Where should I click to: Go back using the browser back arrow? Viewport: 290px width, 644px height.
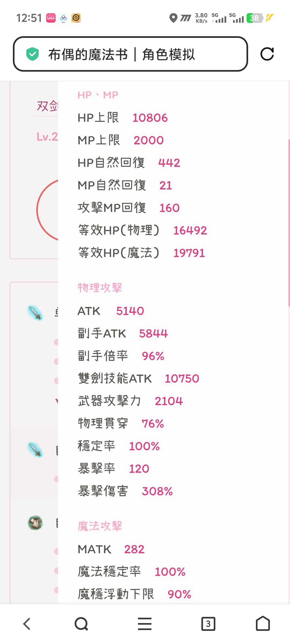point(27,624)
